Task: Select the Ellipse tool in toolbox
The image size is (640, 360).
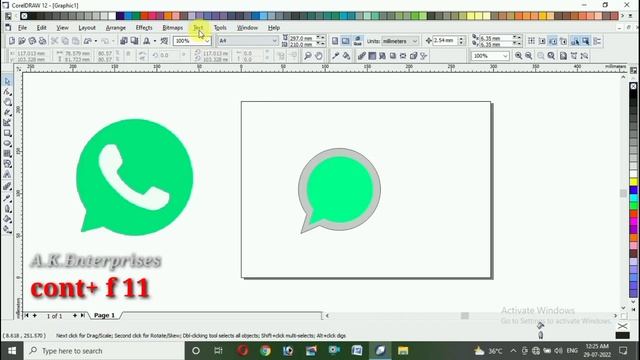Action: [7, 143]
